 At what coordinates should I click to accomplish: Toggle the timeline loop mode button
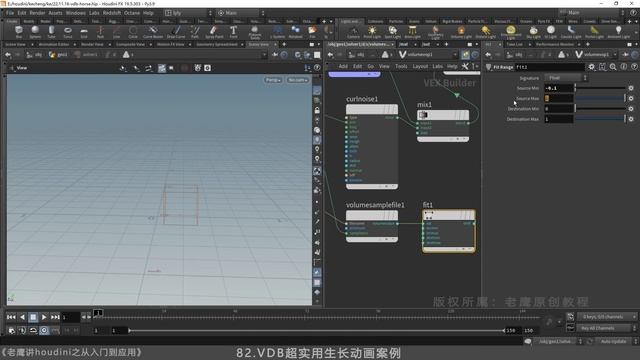click(x=33, y=330)
